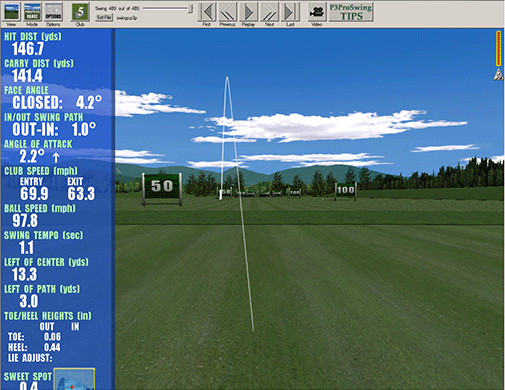
Task: Click the Face Angle Closed 4.2° readout
Action: point(57,102)
